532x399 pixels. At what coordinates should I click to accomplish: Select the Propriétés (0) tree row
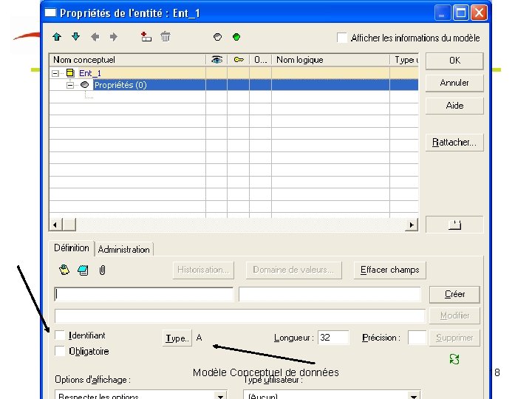click(x=234, y=85)
